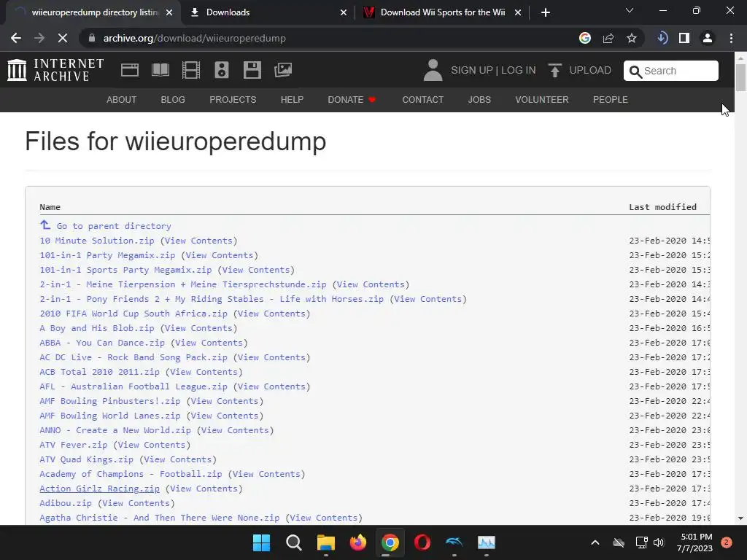Toggle the browser side panel
747x560 pixels.
[x=684, y=38]
